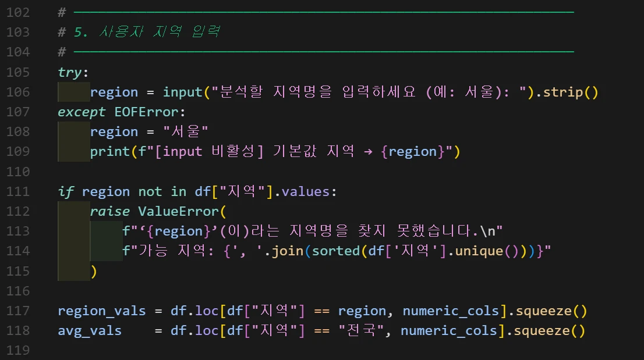Click the '==' operator on line 117
Viewport: 644px width, 360px height.
coord(321,311)
